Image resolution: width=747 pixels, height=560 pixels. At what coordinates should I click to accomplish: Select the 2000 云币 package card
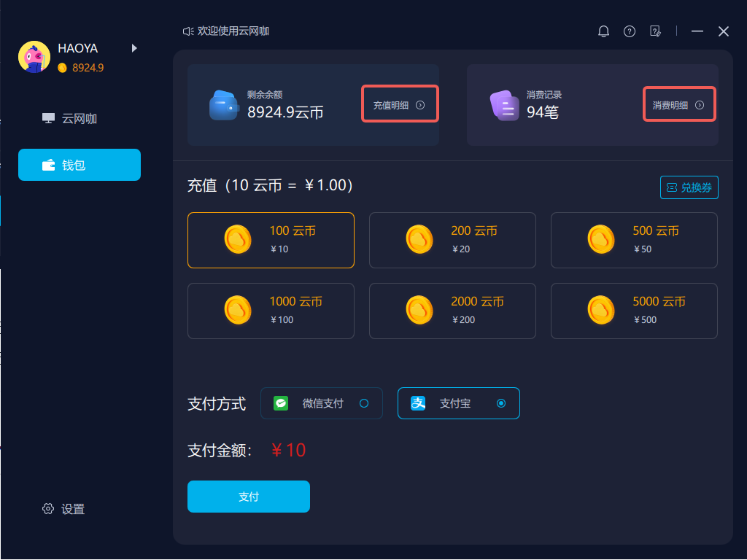pos(452,311)
